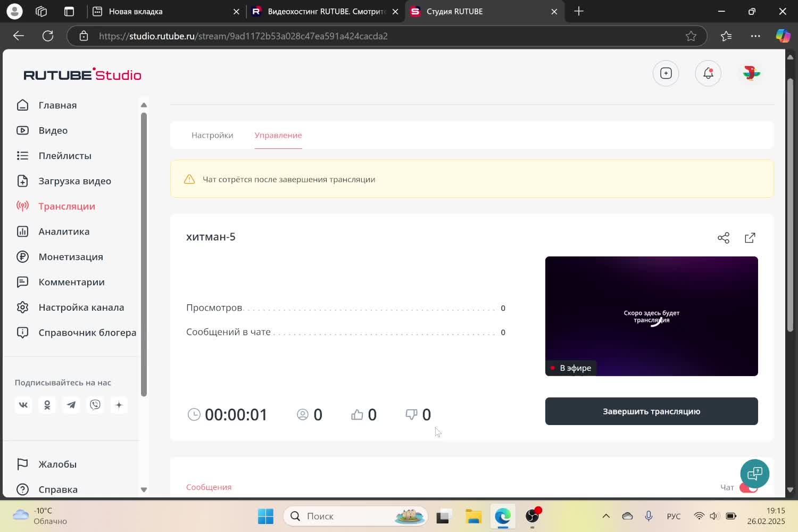Switch РУС input language indicator

674,516
